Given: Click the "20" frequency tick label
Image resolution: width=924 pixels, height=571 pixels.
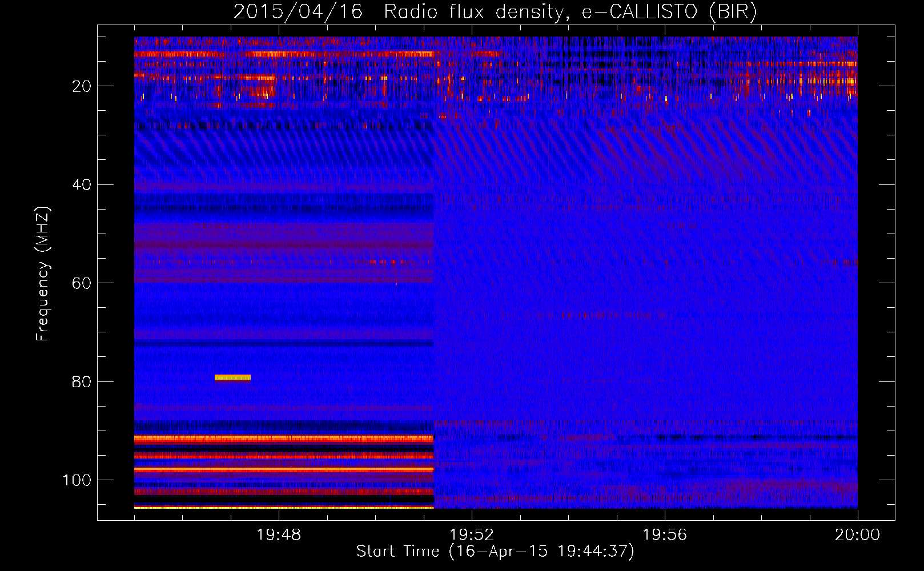Looking at the screenshot, I should 81,86.
